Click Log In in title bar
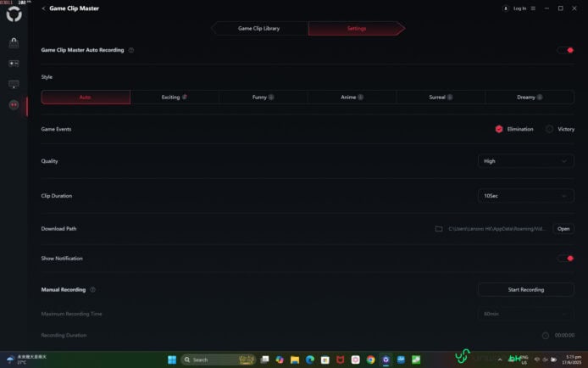 click(x=519, y=8)
